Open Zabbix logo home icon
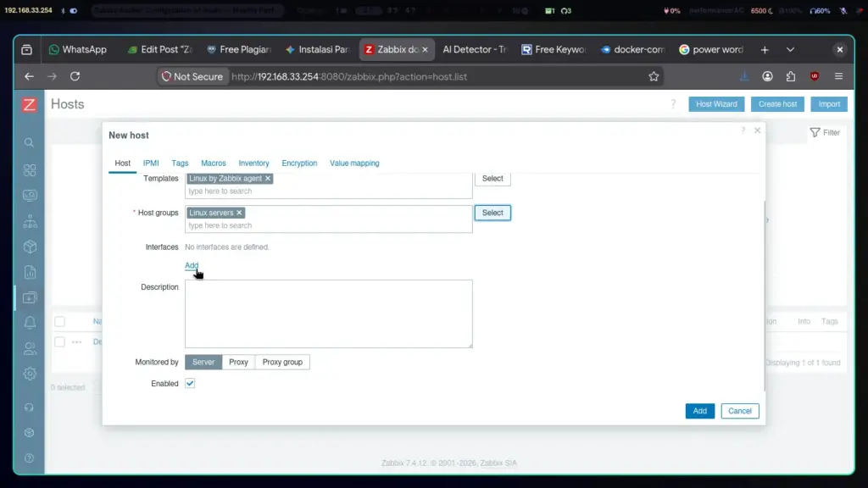This screenshot has width=868, height=488. click(30, 104)
